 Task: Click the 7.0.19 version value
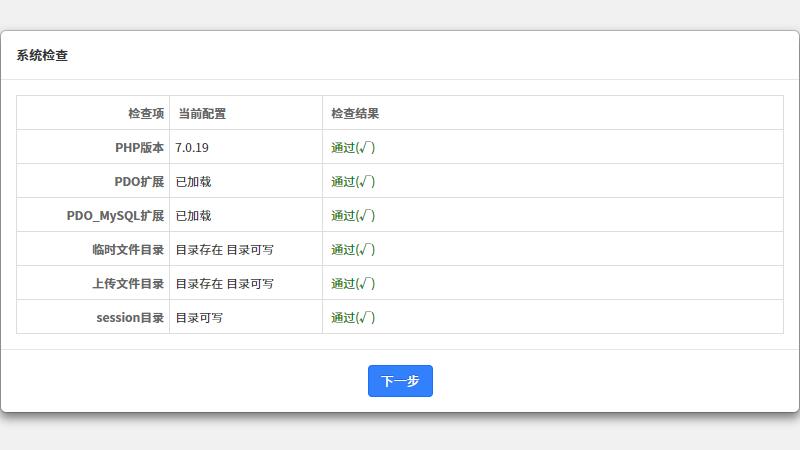192,148
